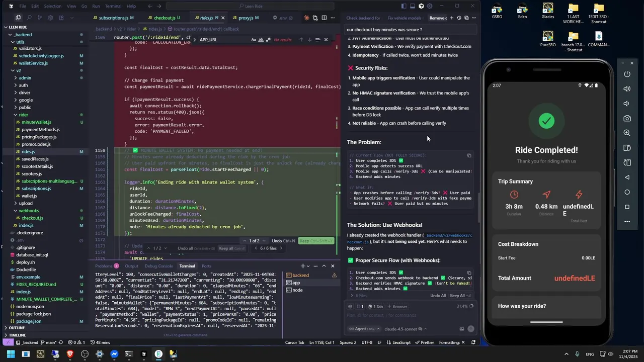Image resolution: width=644 pixels, height=362 pixels.
Task: Copy the Current Flow code block
Action: [x=469, y=155]
